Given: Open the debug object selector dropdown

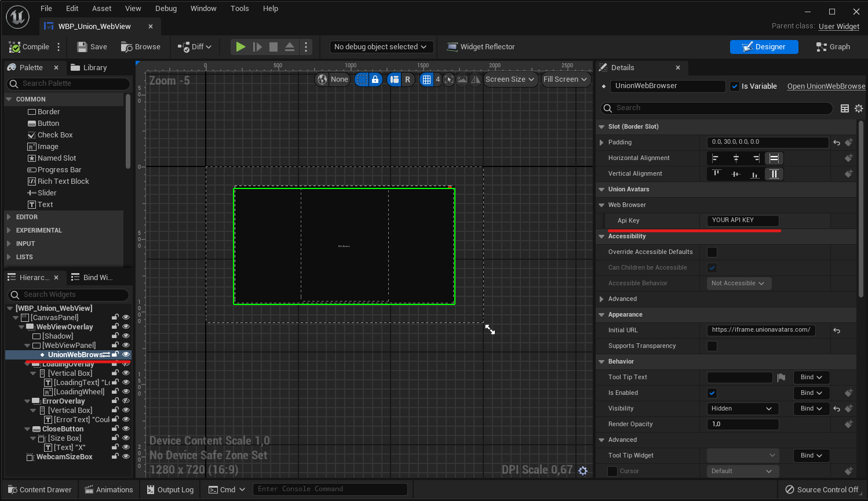Looking at the screenshot, I should click(x=381, y=47).
